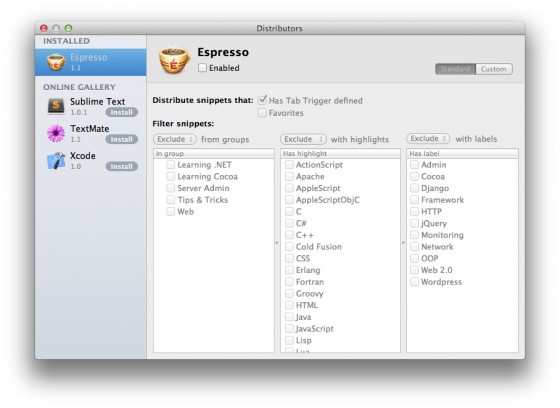The image size is (560, 408).
Task: Close the Distributors window
Action: [x=44, y=28]
